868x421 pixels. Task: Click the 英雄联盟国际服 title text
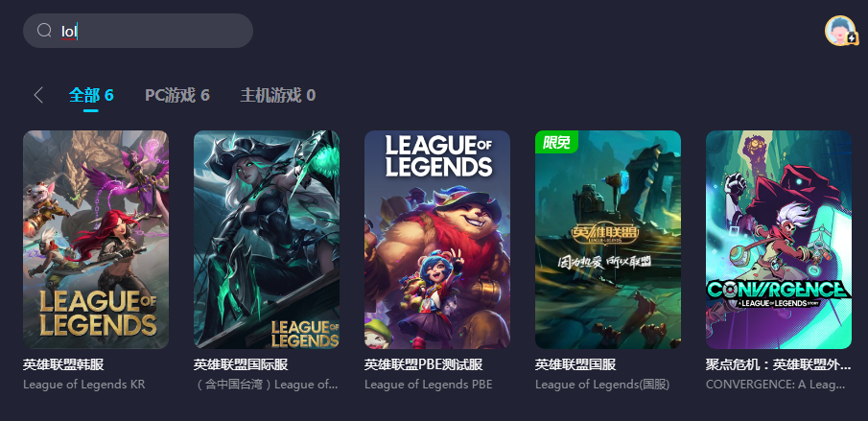click(241, 365)
